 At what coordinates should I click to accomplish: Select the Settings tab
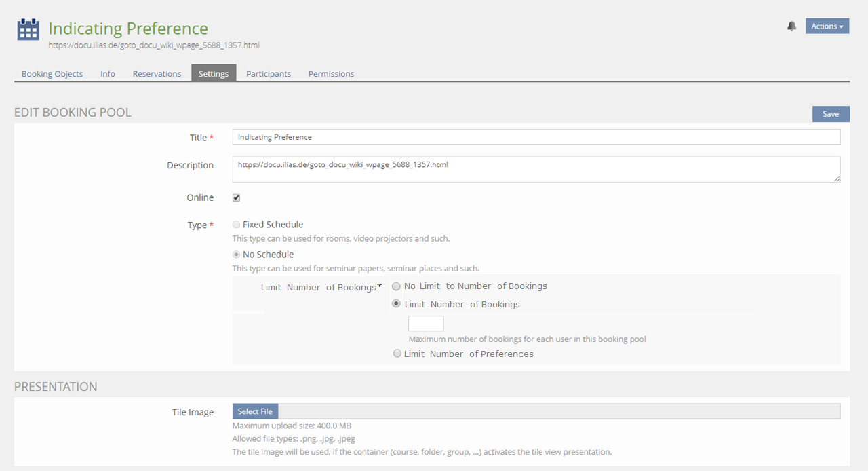(x=214, y=74)
